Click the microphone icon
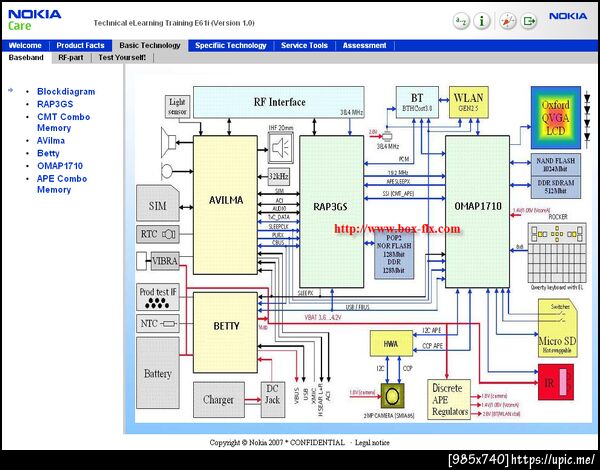The image size is (600, 470). pos(167,171)
